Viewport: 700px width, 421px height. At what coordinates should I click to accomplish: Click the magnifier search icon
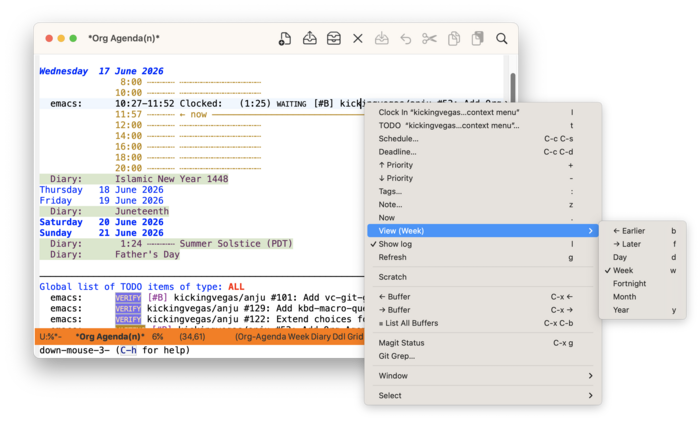(502, 39)
